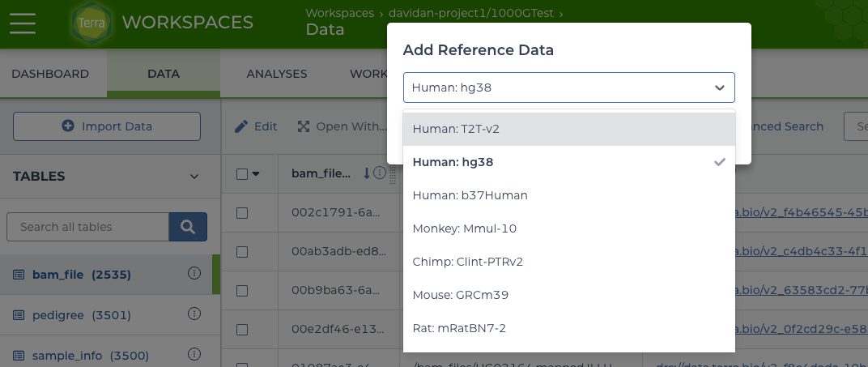The width and height of the screenshot is (868, 367).
Task: Open info icon for bam_file table
Action: coord(194,274)
